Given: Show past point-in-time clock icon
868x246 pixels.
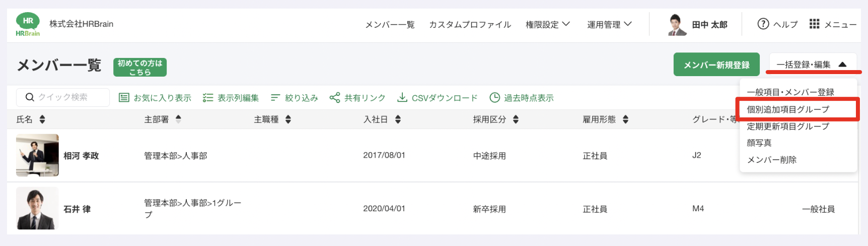Looking at the screenshot, I should [x=495, y=98].
